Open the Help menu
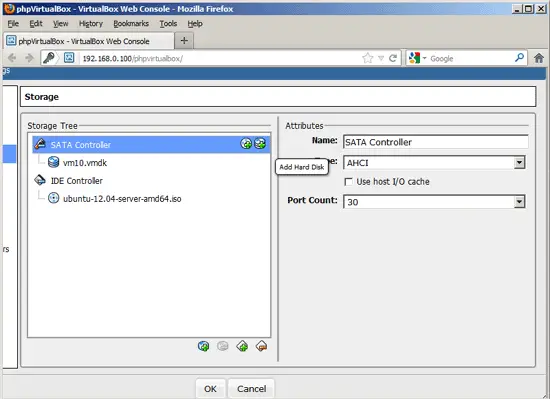The height and width of the screenshot is (399, 550). point(195,23)
